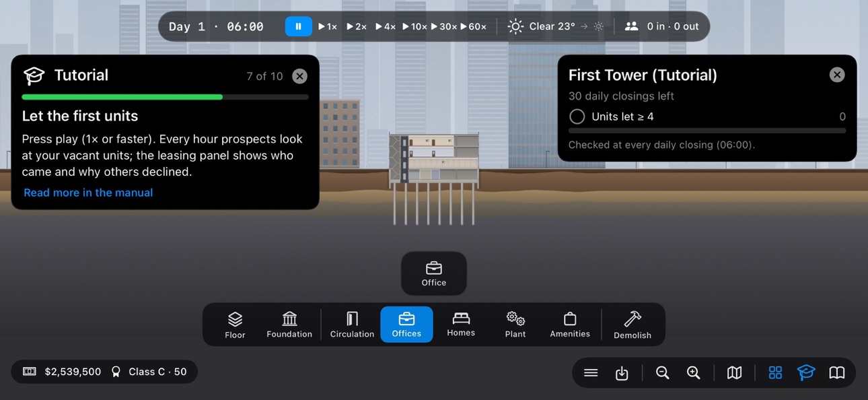Set game speed to 1×
This screenshot has height=400, width=868.
(328, 27)
